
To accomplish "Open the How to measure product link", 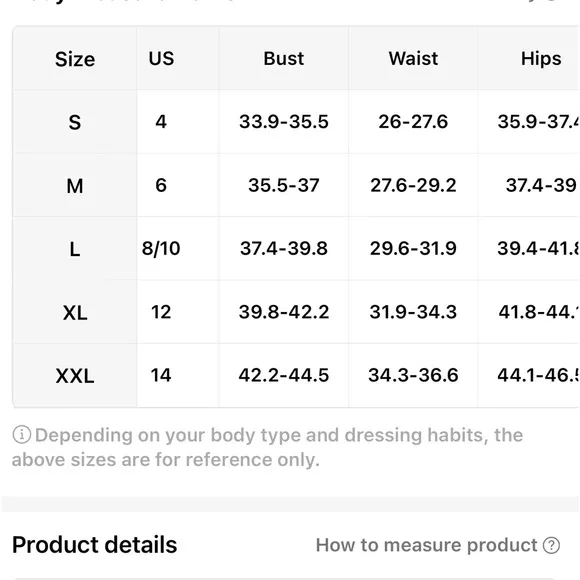I will 426,545.
